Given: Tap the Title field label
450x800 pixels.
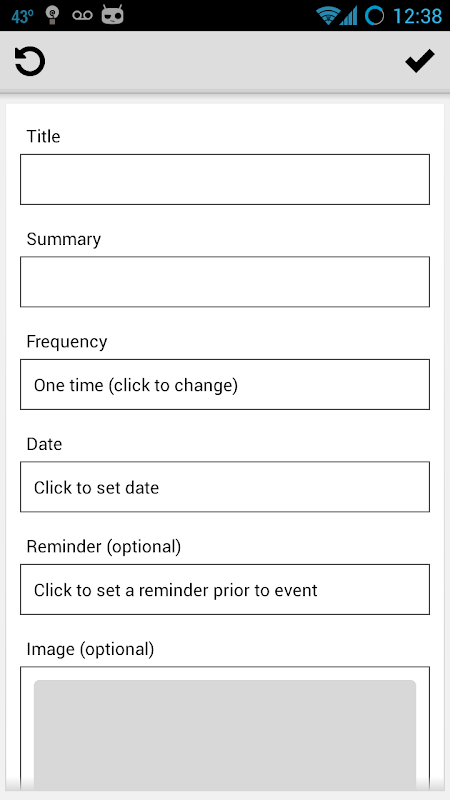Looking at the screenshot, I should coord(43,136).
